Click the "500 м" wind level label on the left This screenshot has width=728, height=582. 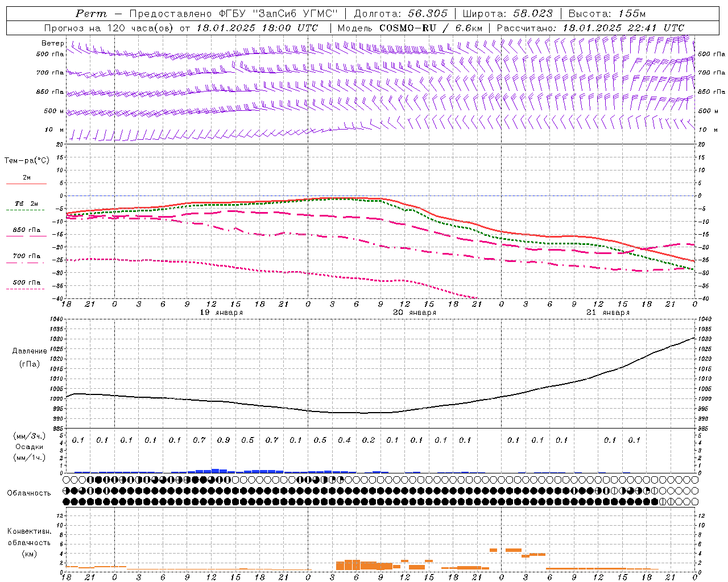[x=53, y=111]
